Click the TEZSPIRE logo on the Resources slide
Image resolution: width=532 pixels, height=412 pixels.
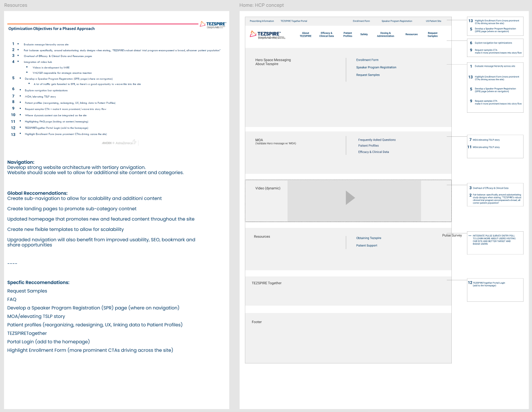[x=213, y=25]
